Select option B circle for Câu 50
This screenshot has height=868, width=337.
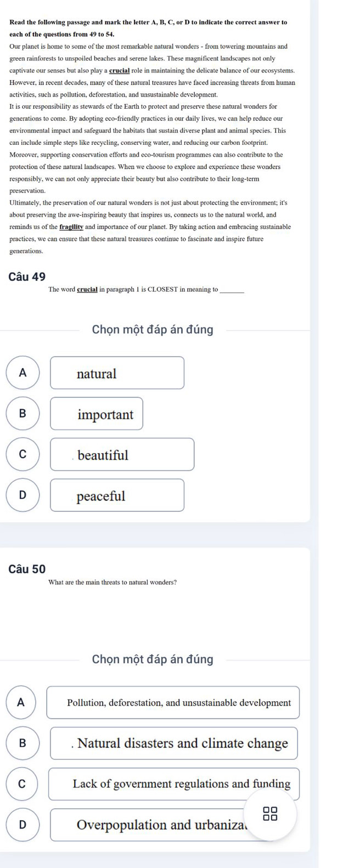(23, 743)
